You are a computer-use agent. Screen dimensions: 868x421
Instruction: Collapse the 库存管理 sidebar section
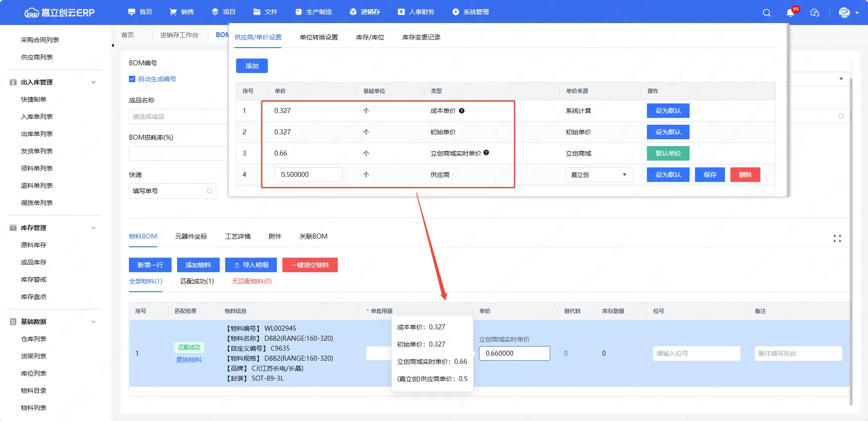click(94, 228)
